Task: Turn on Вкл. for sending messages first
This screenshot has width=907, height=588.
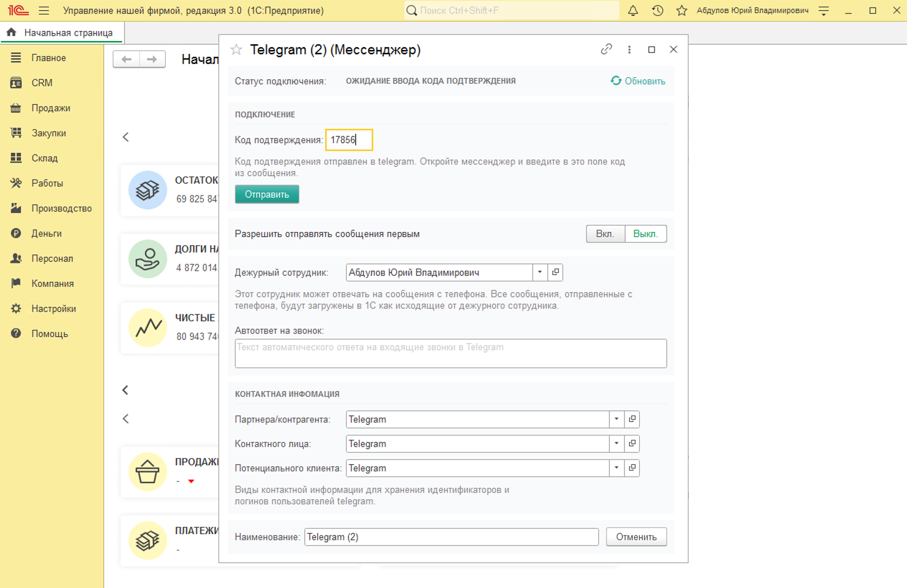Action: point(605,234)
